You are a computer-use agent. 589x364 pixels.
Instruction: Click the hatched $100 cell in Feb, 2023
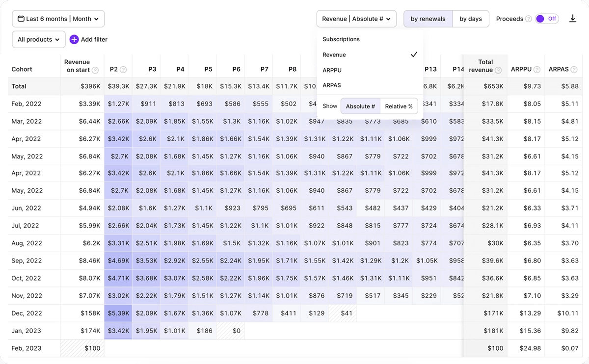(x=82, y=348)
